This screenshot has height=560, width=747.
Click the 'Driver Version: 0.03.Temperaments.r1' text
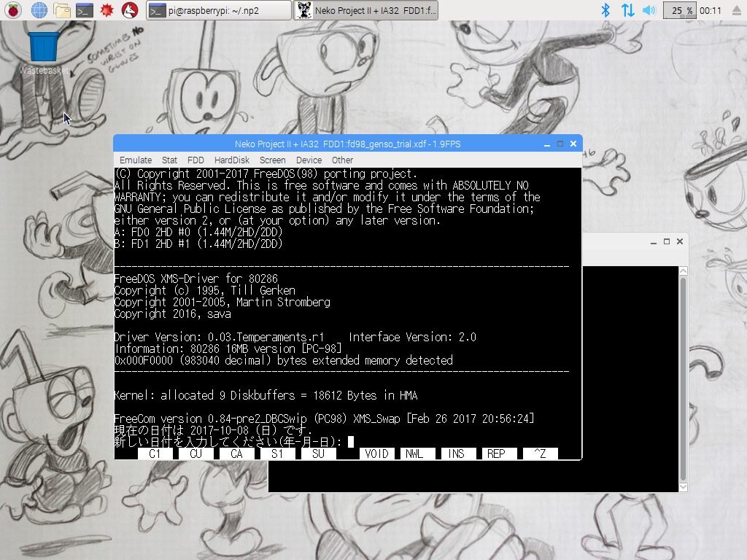point(219,337)
